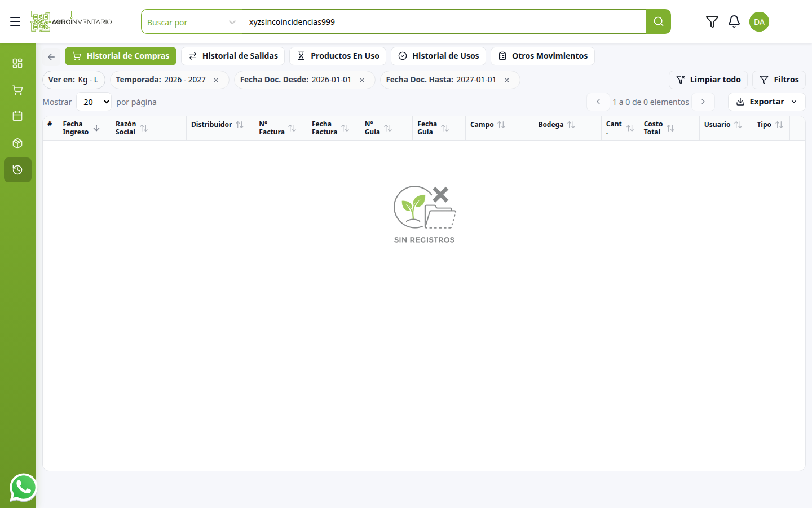Remove the Fecha Doc. Hasta filter
Image resolution: width=812 pixels, height=508 pixels.
click(507, 80)
